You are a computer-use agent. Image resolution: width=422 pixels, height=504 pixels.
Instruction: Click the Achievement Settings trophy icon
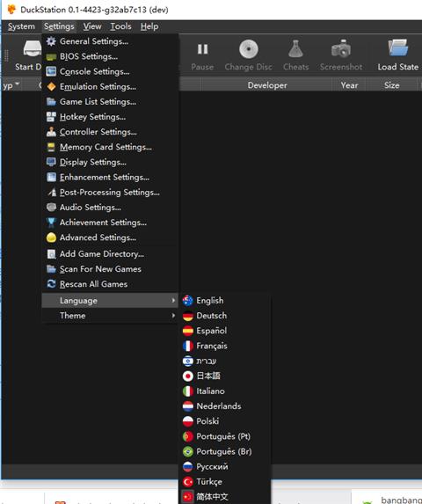click(51, 223)
